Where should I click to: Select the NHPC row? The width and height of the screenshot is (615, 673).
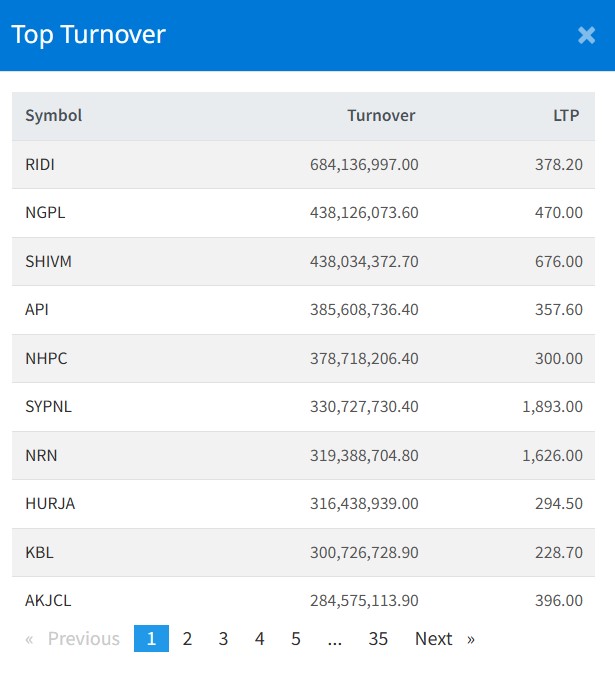click(46, 358)
